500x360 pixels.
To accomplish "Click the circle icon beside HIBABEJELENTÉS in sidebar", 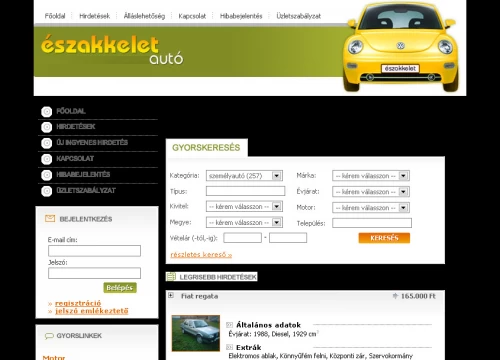I will pyautogui.click(x=47, y=175).
